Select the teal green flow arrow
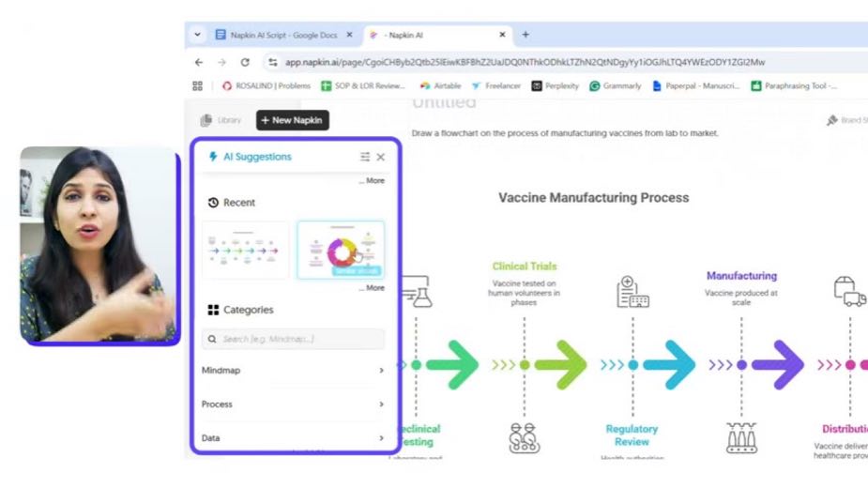Viewport: 868px width, 488px height. point(453,365)
